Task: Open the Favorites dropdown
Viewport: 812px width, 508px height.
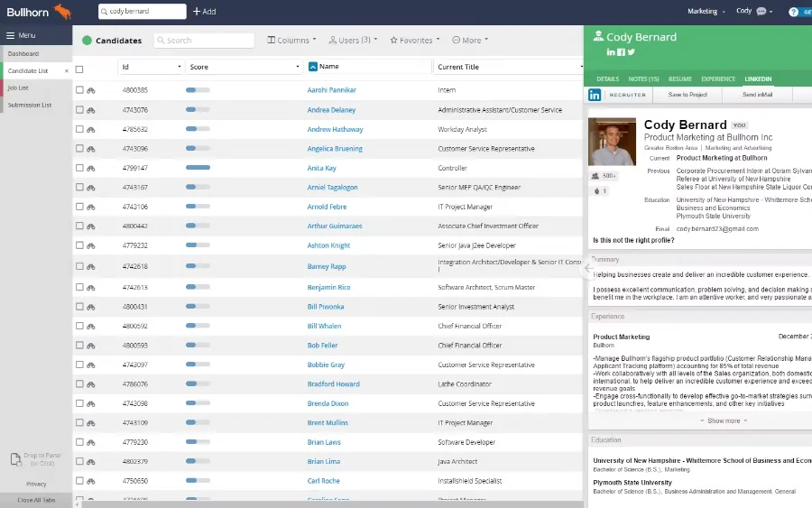Action: coord(415,40)
